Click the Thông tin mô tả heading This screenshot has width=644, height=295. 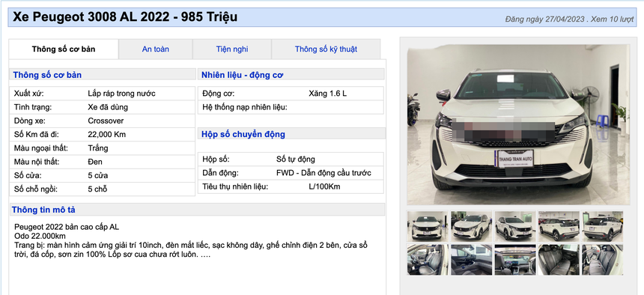(43, 210)
